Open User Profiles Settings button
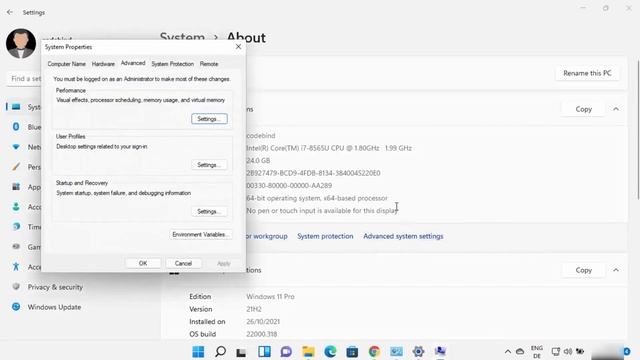Screen dimensions: 640x360 click(x=209, y=165)
